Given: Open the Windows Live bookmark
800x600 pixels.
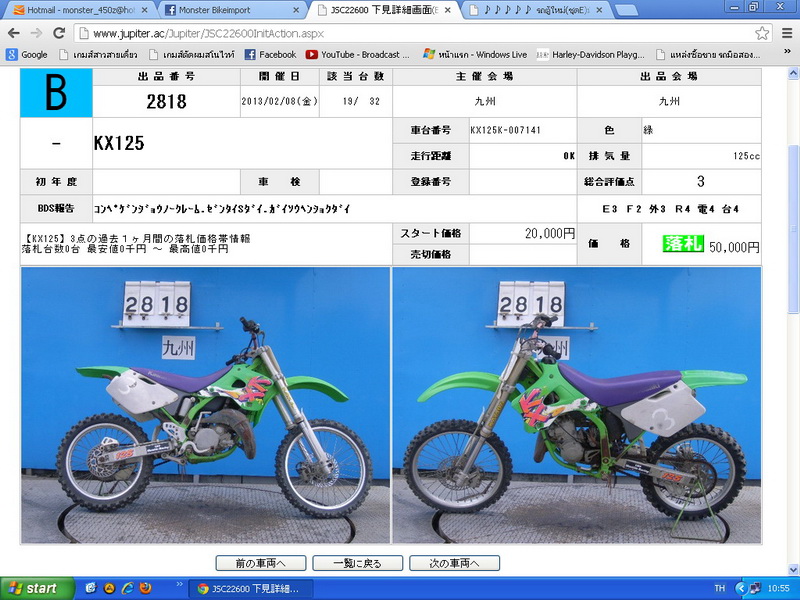Looking at the screenshot, I should coord(476,55).
